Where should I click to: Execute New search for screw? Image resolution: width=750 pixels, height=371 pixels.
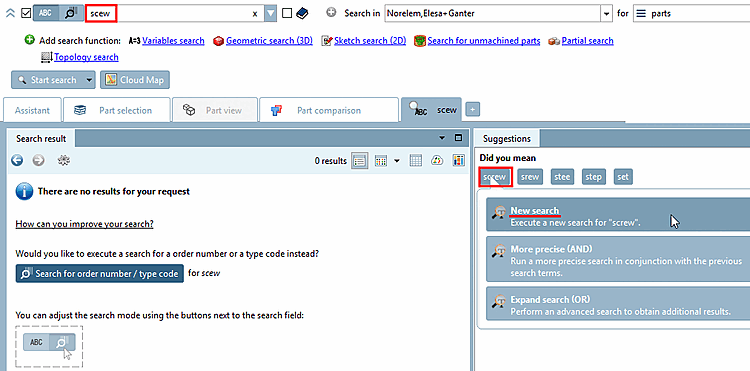coord(618,215)
